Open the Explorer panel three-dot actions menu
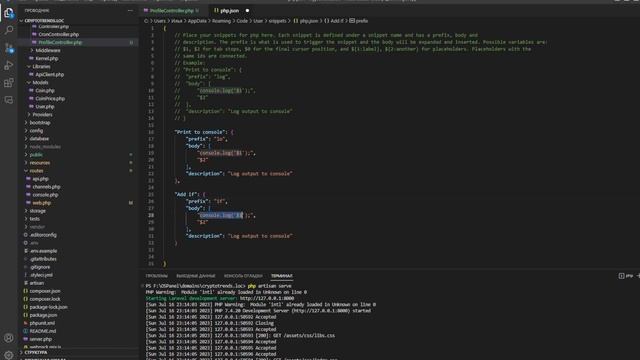 [130, 11]
